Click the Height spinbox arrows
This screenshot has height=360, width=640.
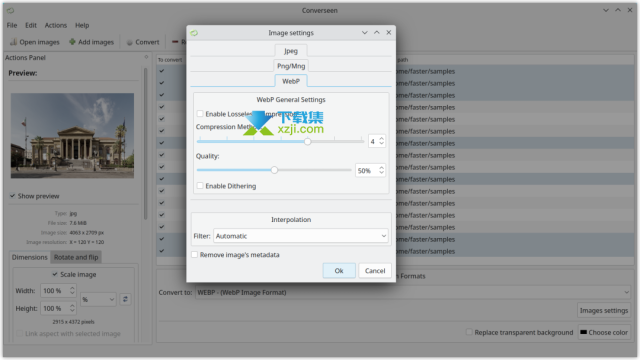click(72, 308)
